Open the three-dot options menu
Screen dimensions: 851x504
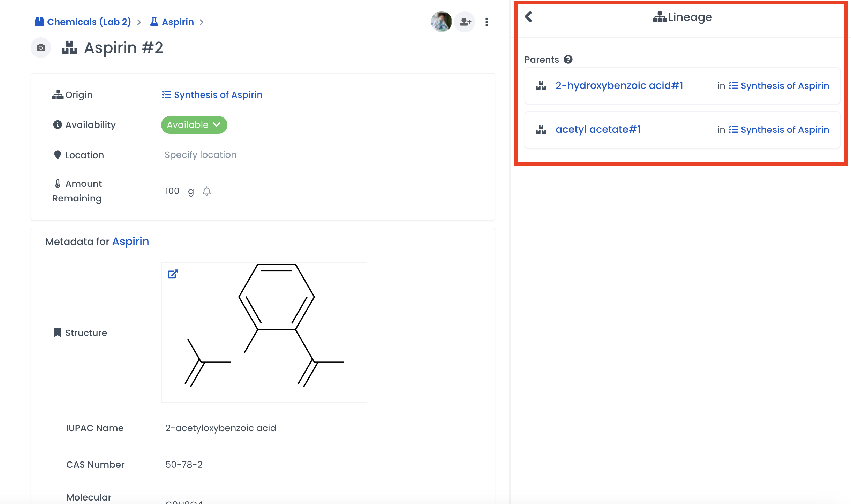(x=487, y=22)
